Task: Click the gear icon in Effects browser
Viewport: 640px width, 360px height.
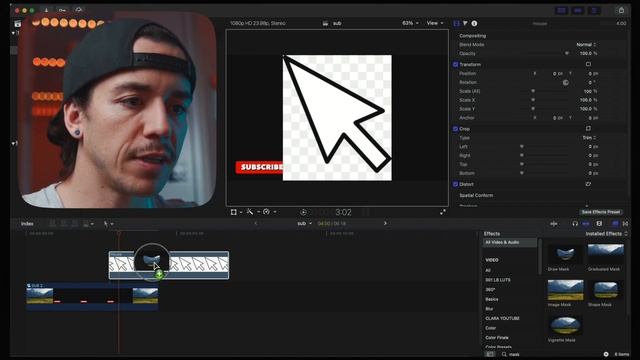Action: 606,354
